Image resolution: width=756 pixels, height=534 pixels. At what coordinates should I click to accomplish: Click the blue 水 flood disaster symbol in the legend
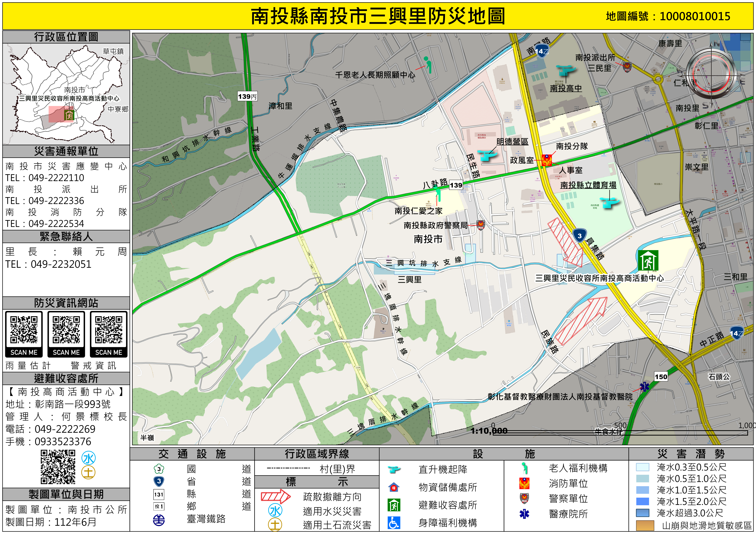pos(275,511)
